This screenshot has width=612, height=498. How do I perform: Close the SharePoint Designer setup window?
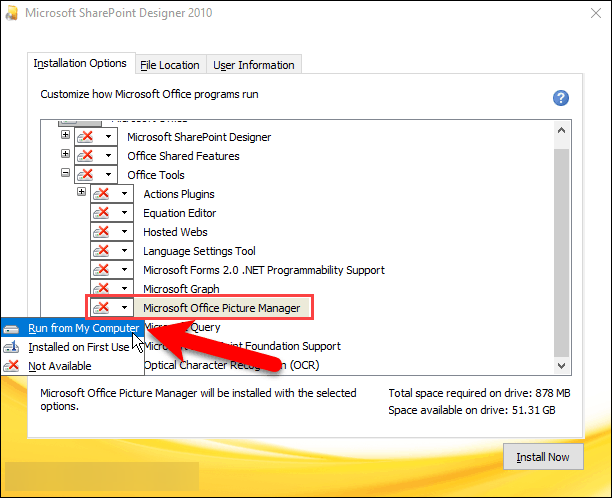tap(596, 13)
